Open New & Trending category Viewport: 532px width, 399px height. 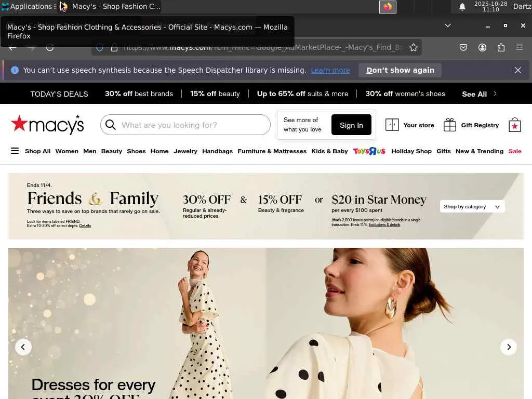(480, 151)
